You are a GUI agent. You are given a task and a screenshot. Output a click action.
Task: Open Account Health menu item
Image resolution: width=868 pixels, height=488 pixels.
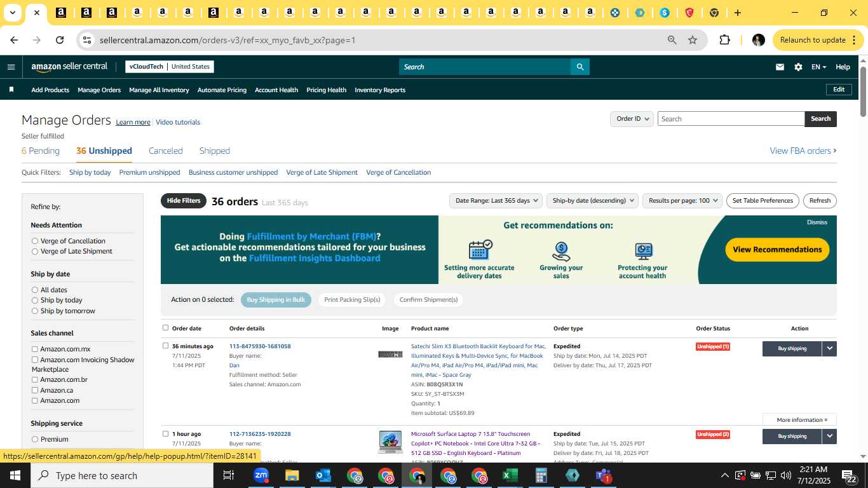276,90
